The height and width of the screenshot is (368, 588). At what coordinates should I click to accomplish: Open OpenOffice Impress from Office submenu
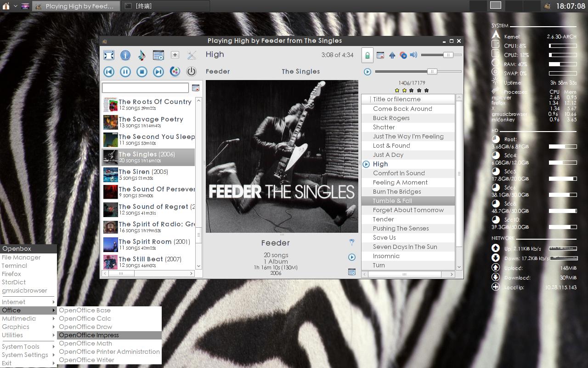(x=109, y=335)
